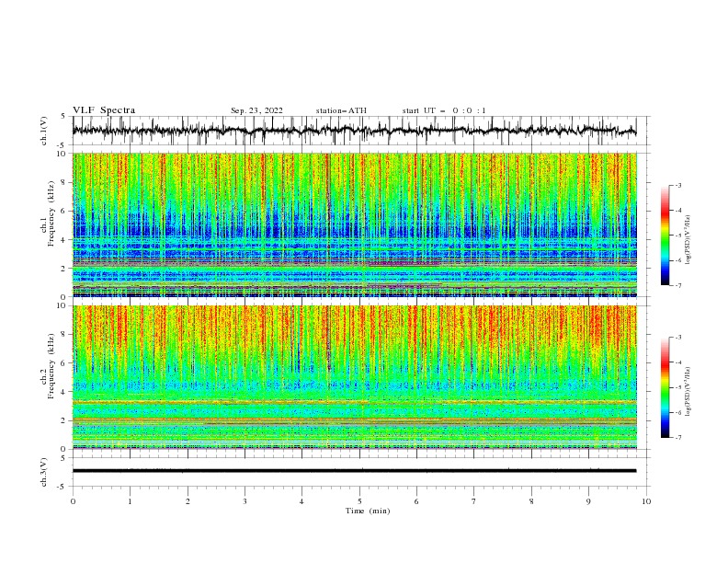Click the 10 kHz tick on ch.1 spectrogram
Image resolution: width=728 pixels, height=563 pixels.
[x=62, y=154]
